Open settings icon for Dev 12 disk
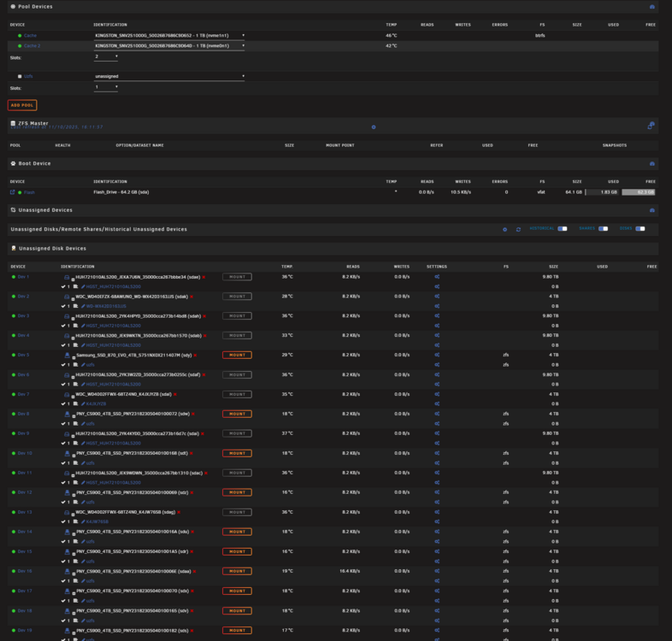Image resolution: width=672 pixels, height=641 pixels. (437, 492)
